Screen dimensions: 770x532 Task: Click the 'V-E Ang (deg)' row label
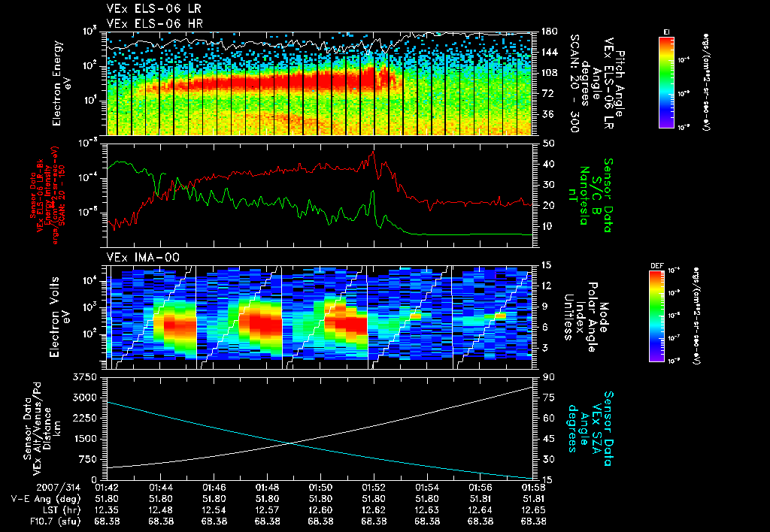(46, 499)
